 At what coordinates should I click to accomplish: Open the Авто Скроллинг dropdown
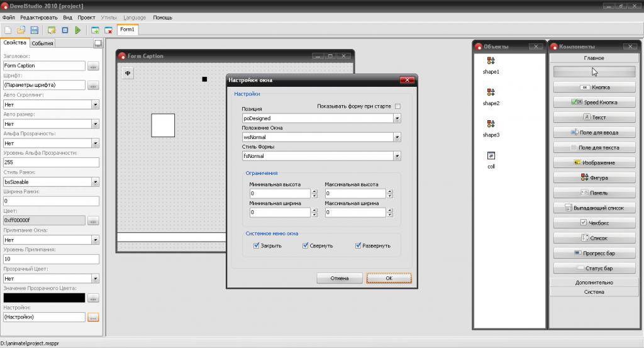pos(96,104)
